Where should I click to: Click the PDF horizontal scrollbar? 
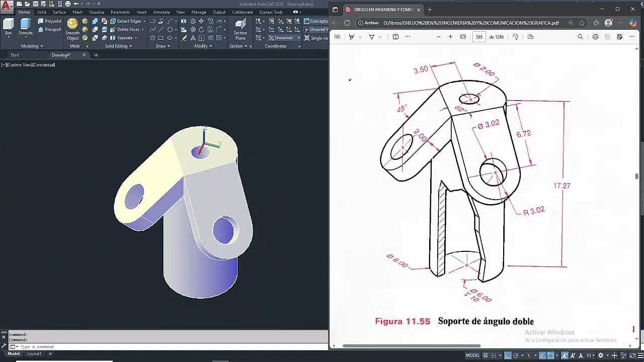[x=412, y=345]
